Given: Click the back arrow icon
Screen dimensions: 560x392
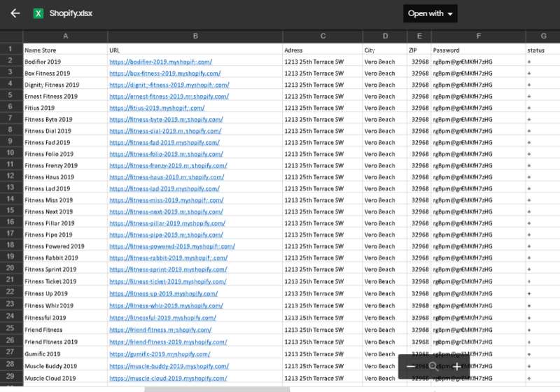Looking at the screenshot, I should point(15,13).
